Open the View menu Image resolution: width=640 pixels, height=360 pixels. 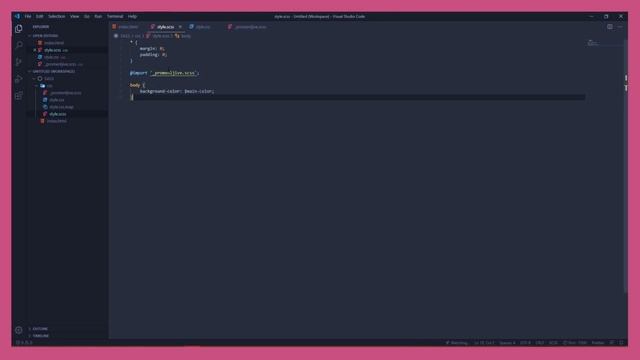point(75,16)
